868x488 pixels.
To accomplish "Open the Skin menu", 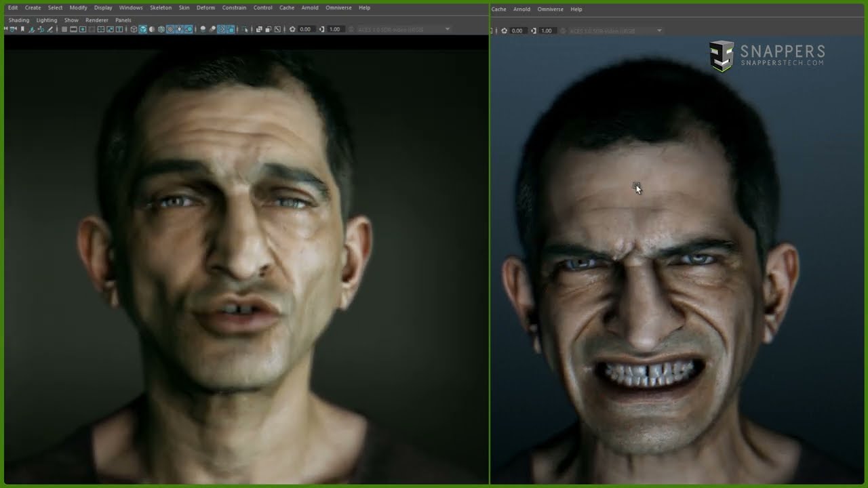I will coord(184,8).
